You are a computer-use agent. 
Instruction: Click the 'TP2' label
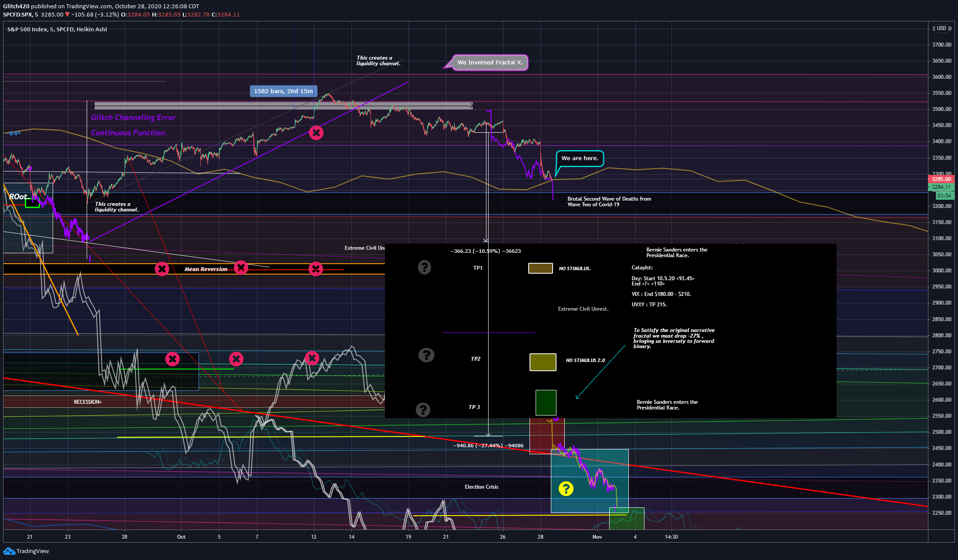coord(476,359)
